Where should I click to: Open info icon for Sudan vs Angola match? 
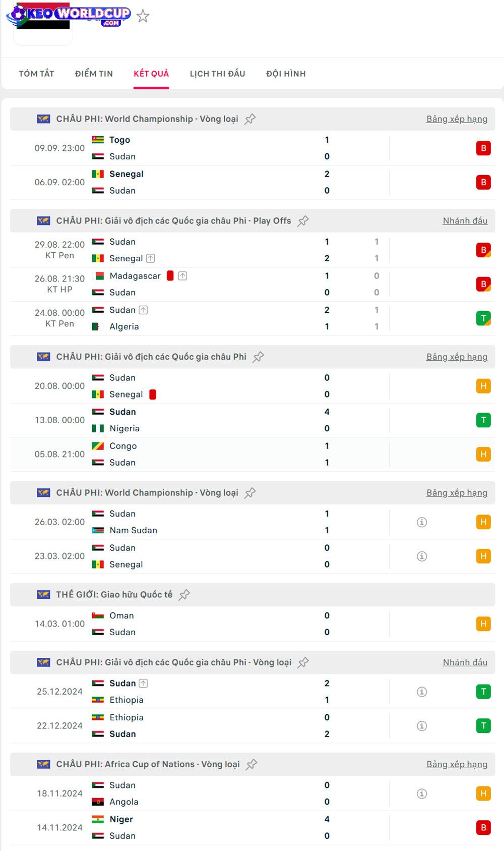click(422, 793)
